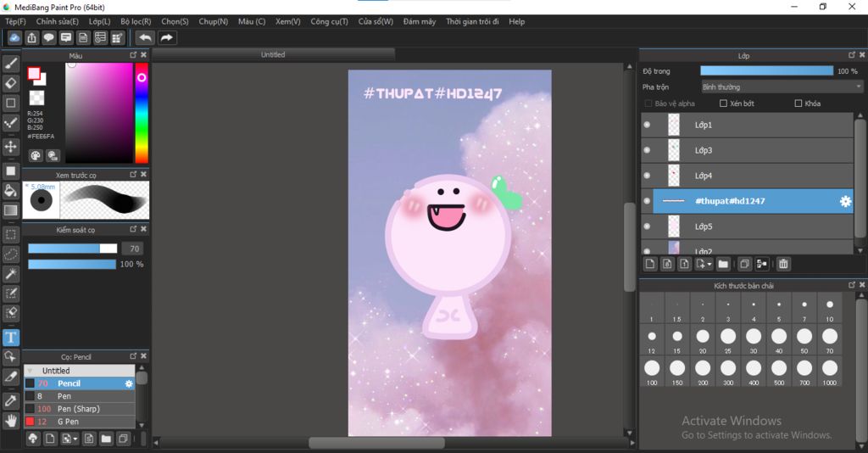Switch to the Untitled canvas tab
The width and height of the screenshot is (868, 453).
pyautogui.click(x=273, y=54)
